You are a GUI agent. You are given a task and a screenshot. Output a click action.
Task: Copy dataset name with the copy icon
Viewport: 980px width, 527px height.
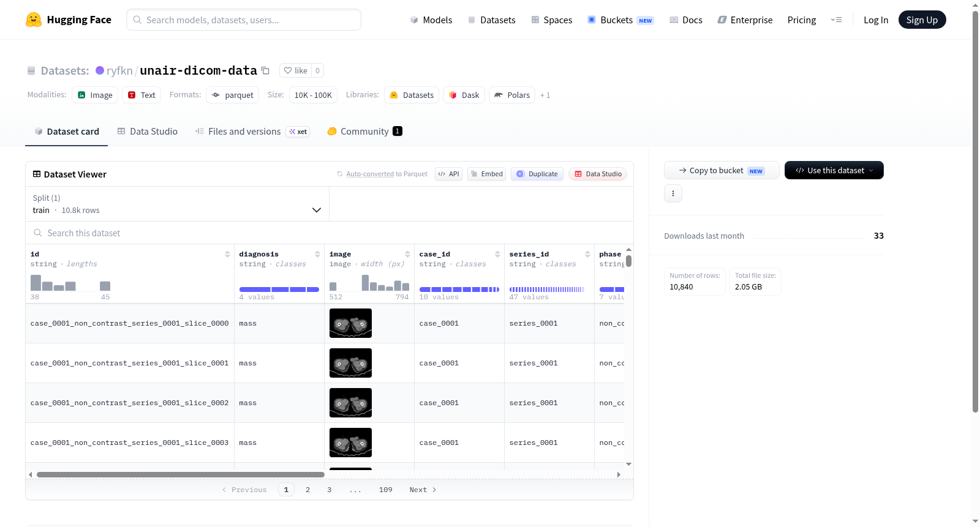[x=265, y=70]
